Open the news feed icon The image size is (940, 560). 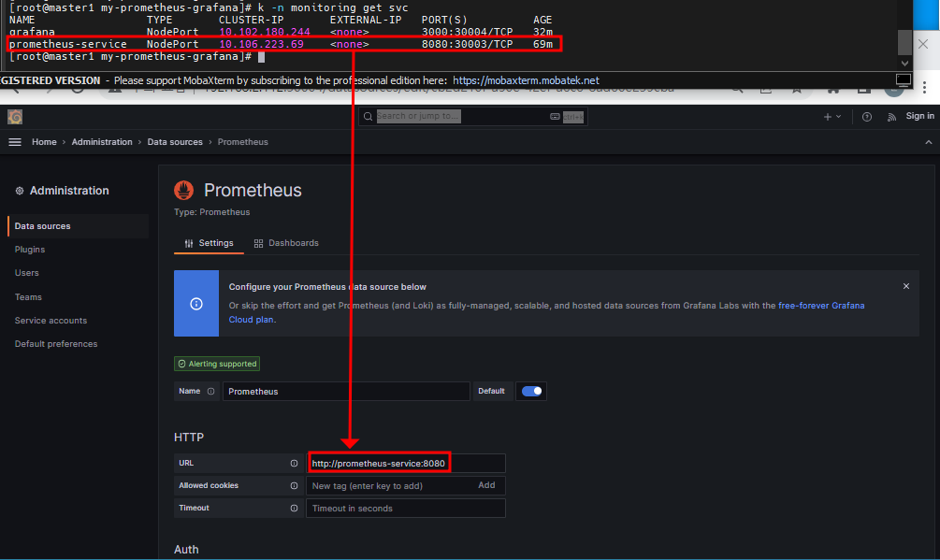(x=891, y=117)
